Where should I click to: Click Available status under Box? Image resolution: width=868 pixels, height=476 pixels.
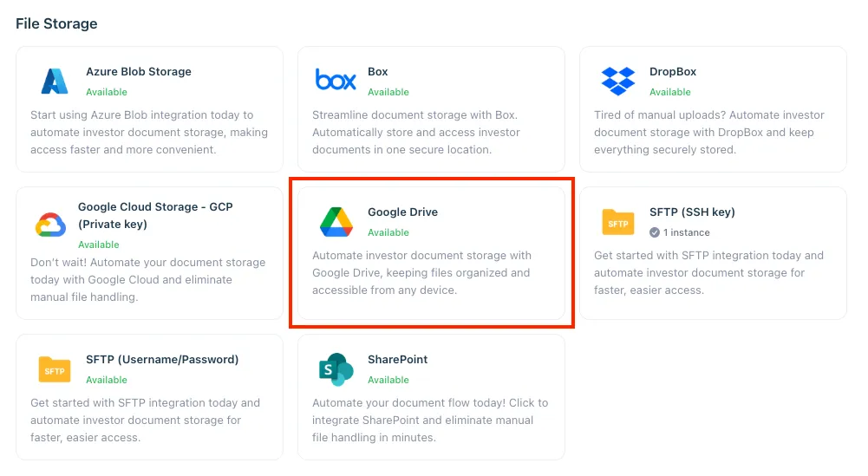pyautogui.click(x=388, y=92)
